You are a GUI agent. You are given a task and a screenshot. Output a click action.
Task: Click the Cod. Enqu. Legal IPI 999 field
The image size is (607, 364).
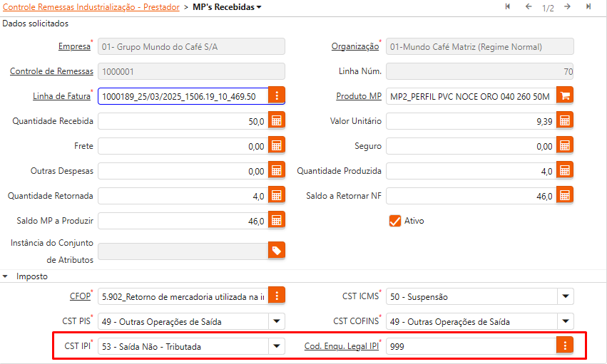pos(471,346)
